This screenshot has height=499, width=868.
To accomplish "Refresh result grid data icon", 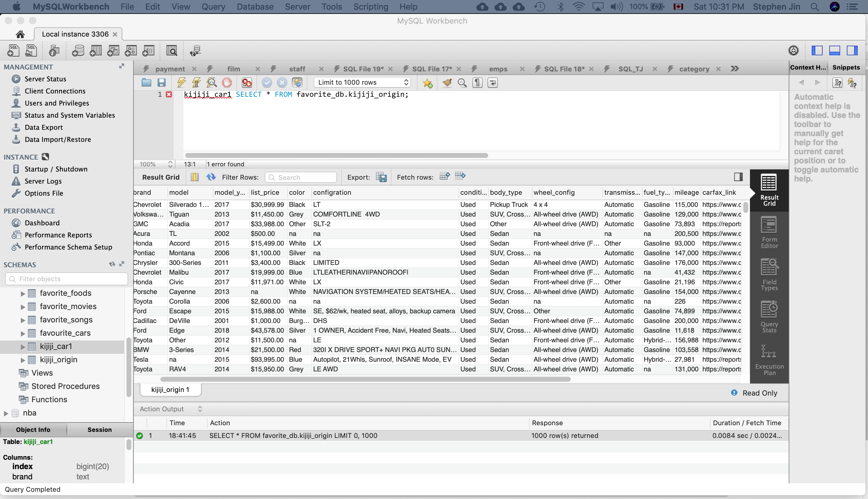I will pyautogui.click(x=211, y=177).
